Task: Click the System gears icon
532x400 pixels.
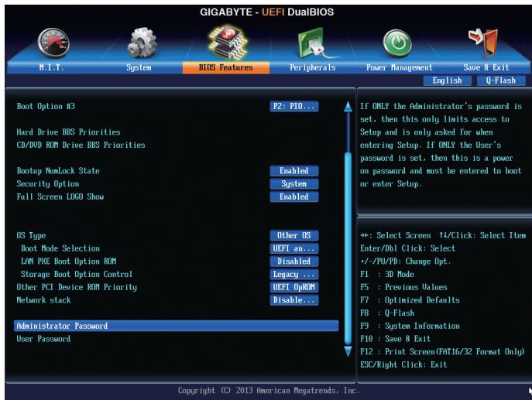Action: click(142, 43)
